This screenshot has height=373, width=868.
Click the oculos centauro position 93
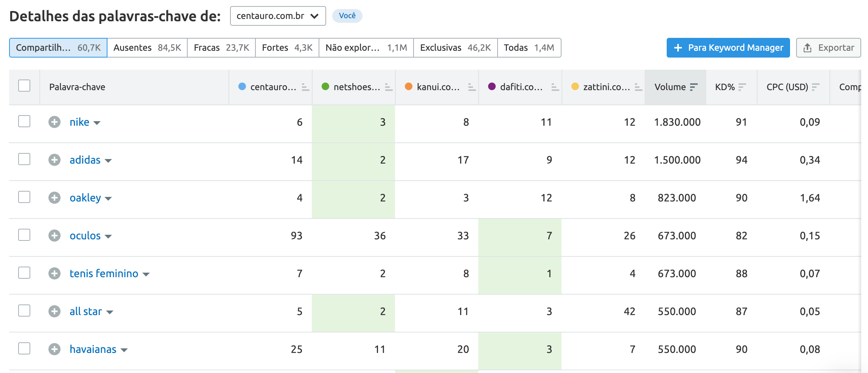[x=297, y=236]
